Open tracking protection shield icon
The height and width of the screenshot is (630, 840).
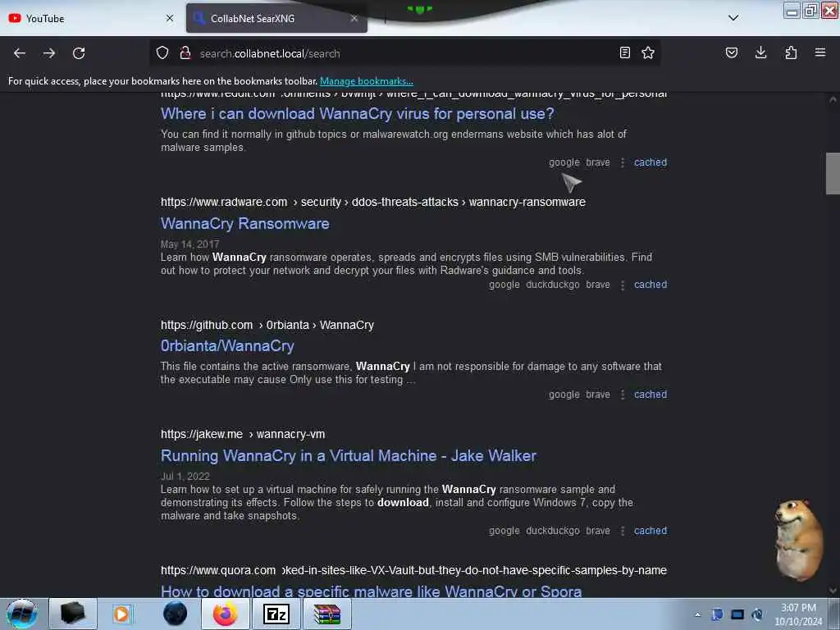162,53
